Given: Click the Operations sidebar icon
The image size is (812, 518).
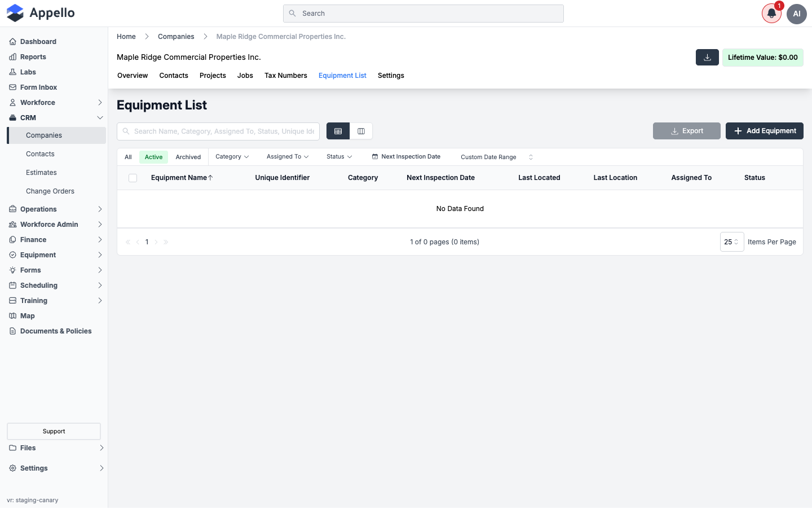Looking at the screenshot, I should [12, 209].
